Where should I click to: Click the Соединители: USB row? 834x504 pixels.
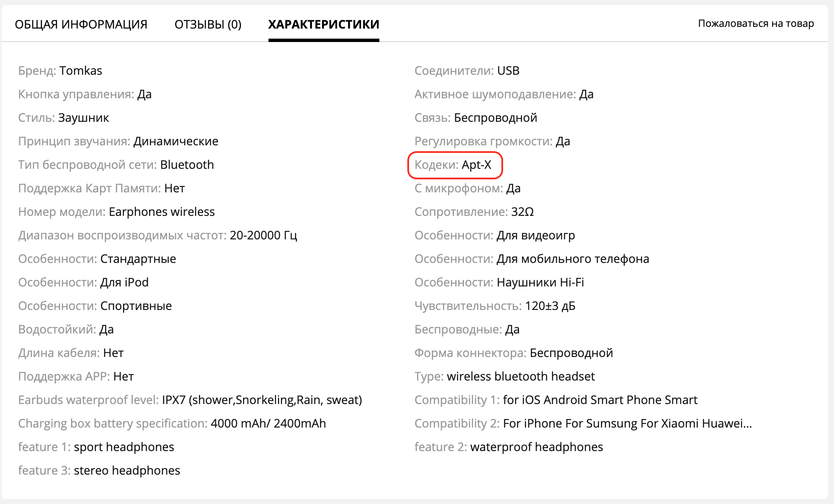pyautogui.click(x=467, y=71)
